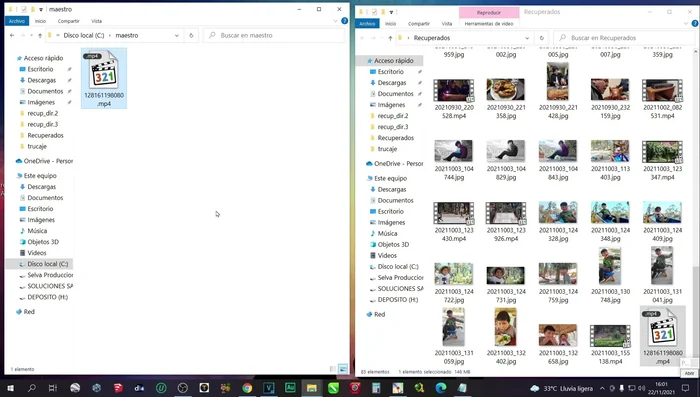Open quick access toolbar dropdown in maestro title bar

tap(41, 9)
